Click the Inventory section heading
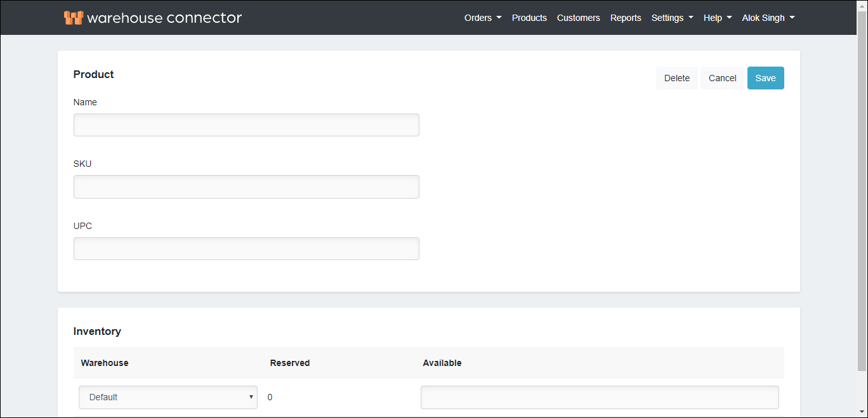The width and height of the screenshot is (868, 418). [x=97, y=331]
